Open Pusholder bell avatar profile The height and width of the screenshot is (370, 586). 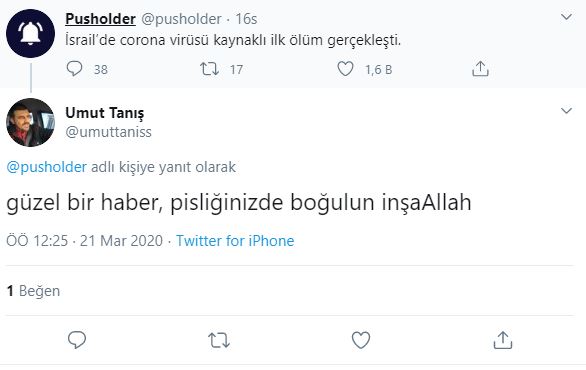pos(30,33)
